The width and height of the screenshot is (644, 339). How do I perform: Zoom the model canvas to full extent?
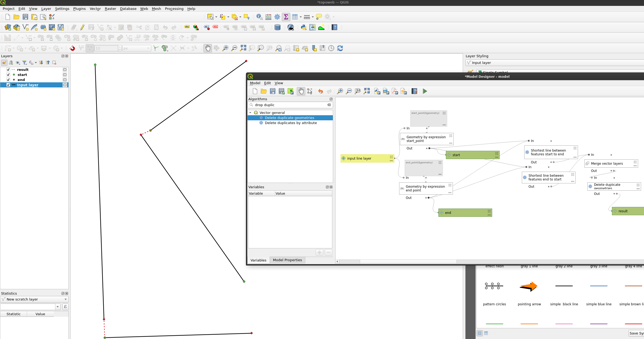pyautogui.click(x=367, y=91)
